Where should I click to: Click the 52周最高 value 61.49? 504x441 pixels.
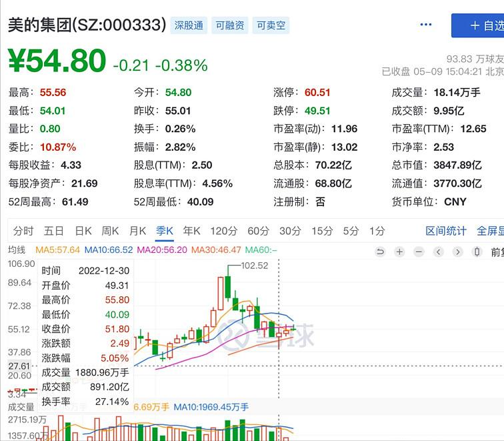(x=75, y=202)
